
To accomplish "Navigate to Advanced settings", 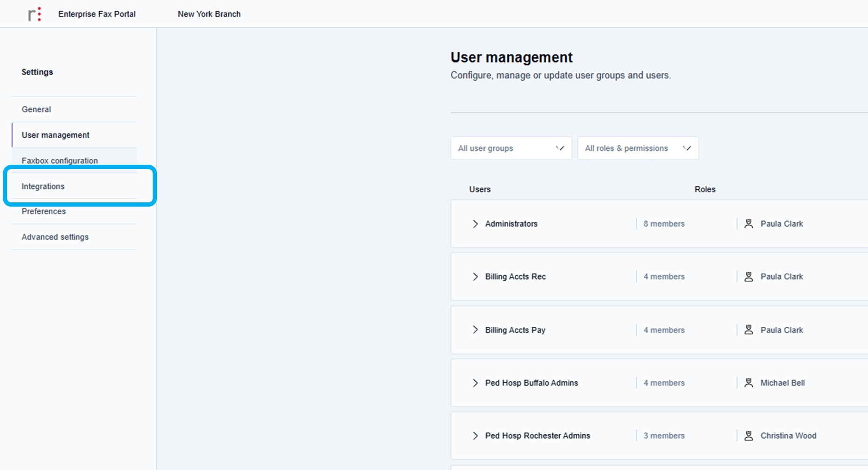I will point(55,237).
